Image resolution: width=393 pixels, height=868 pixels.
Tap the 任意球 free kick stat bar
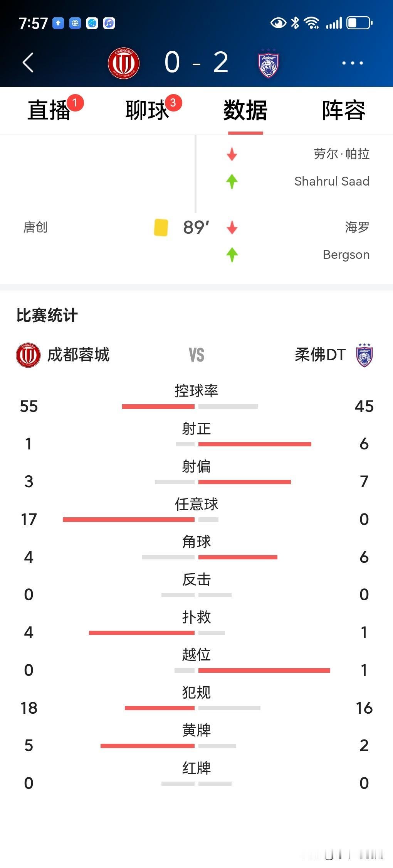coord(141,520)
